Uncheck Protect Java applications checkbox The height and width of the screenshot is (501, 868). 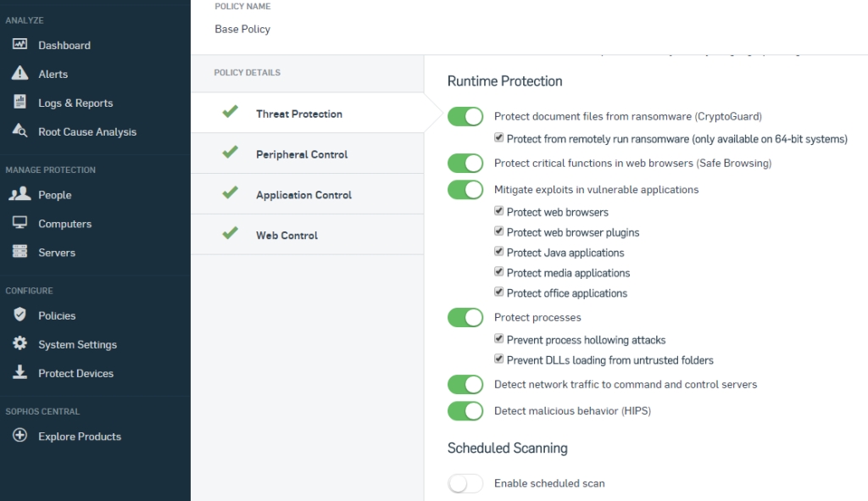499,253
